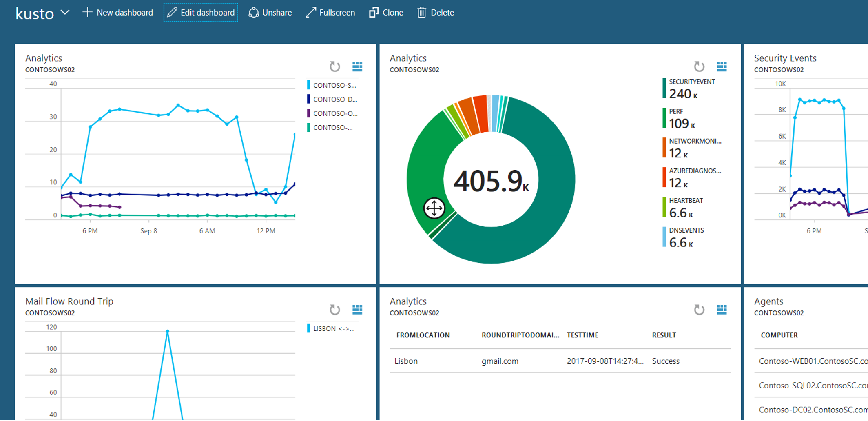Image resolution: width=868 pixels, height=421 pixels.
Task: Click DNSEVENTS 6.6K legend item
Action: pos(684,237)
